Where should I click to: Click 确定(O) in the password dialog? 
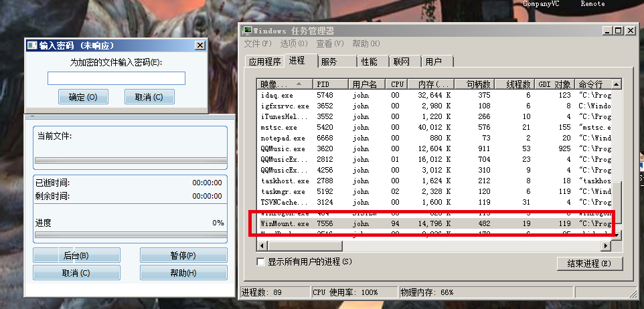[83, 97]
